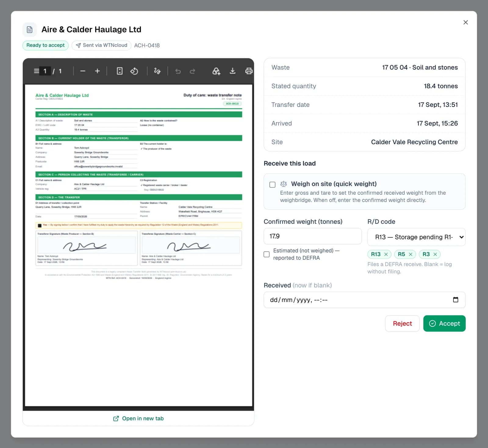Image resolution: width=488 pixels, height=448 pixels.
Task: Focus the Confirmed weight tonnes field
Action: [x=313, y=236]
